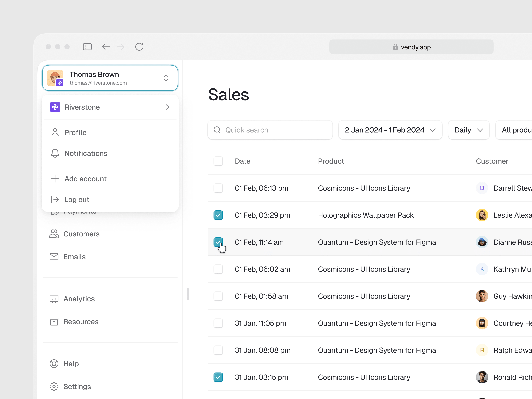Click Darrell's D initial avatar
Screen dimensions: 532x399
click(x=482, y=188)
